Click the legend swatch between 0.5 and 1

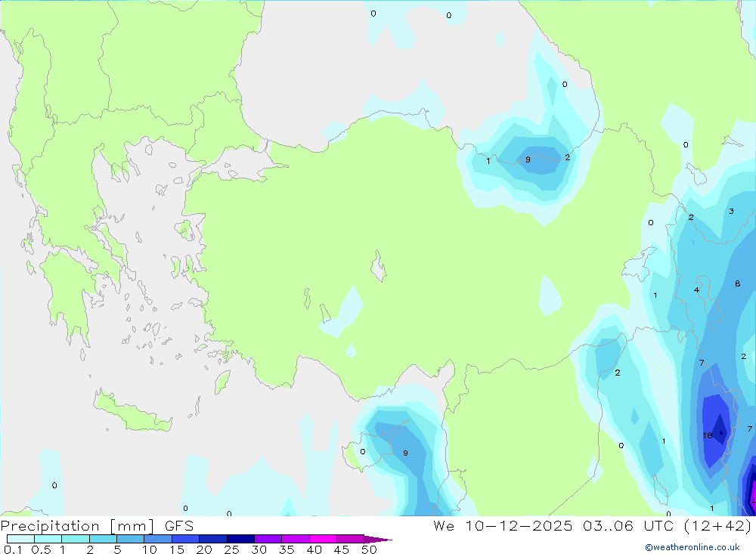coord(48,539)
